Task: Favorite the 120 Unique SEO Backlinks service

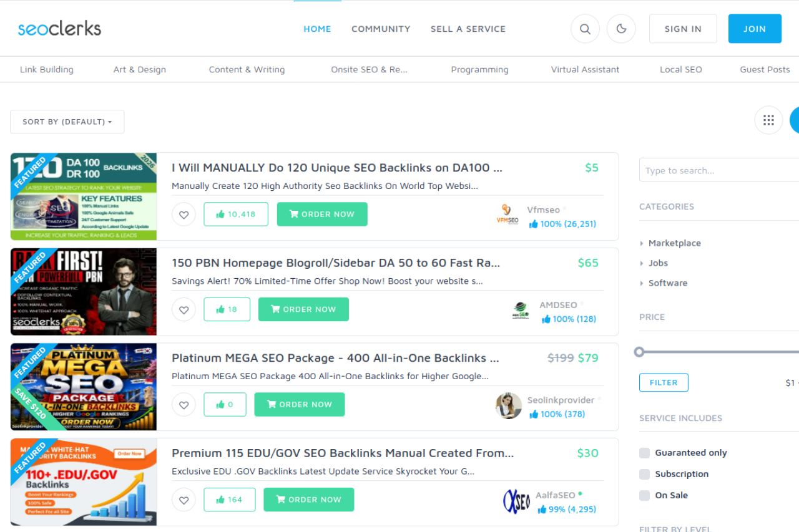Action: [x=184, y=214]
